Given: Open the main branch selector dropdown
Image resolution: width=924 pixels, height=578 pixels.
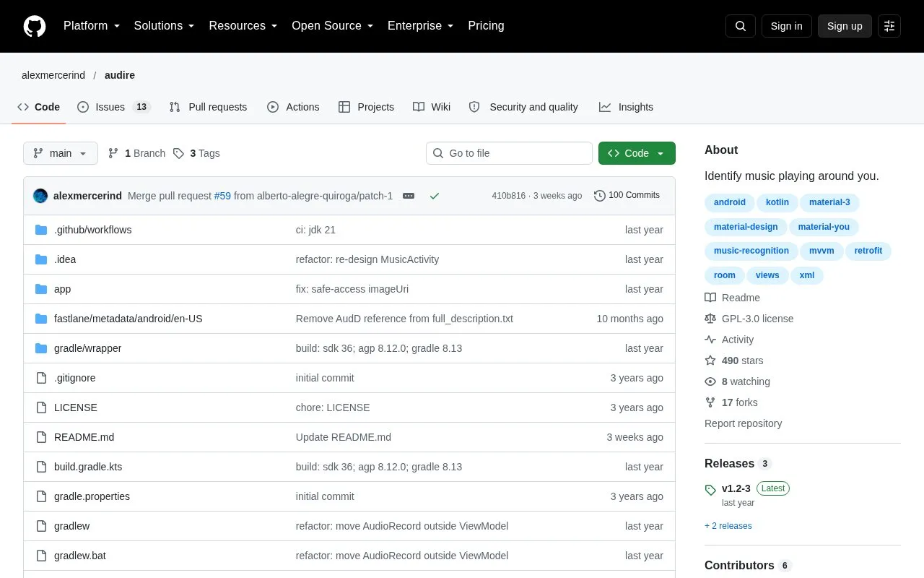Looking at the screenshot, I should [61, 153].
